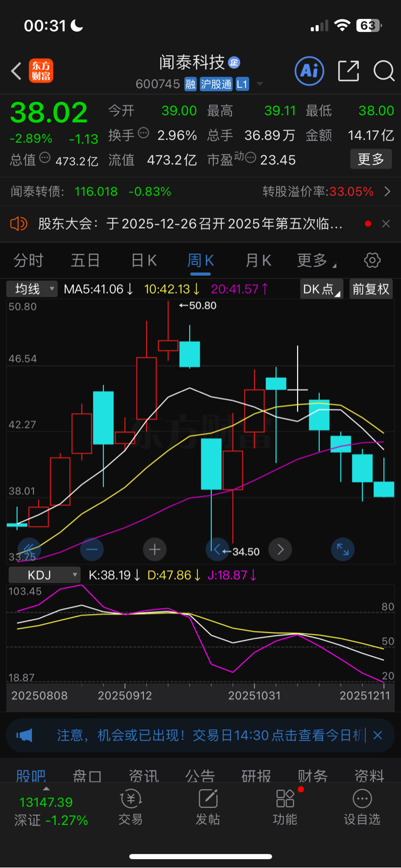The width and height of the screenshot is (401, 868).
Task: Tap the 闻泰科技 stock title
Action: coord(192,63)
